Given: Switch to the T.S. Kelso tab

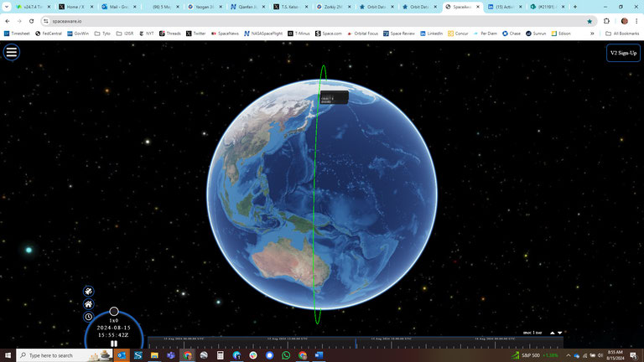Looking at the screenshot, I should pos(290,7).
